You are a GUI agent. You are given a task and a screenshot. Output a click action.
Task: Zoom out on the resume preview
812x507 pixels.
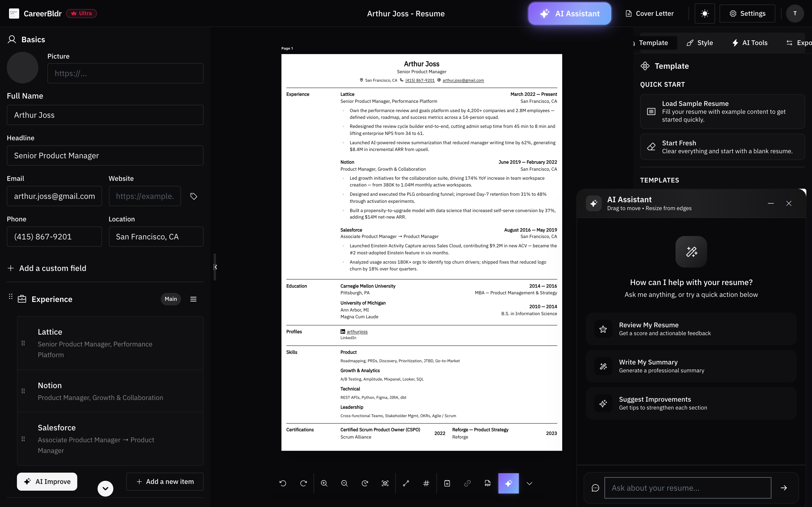[x=344, y=483]
